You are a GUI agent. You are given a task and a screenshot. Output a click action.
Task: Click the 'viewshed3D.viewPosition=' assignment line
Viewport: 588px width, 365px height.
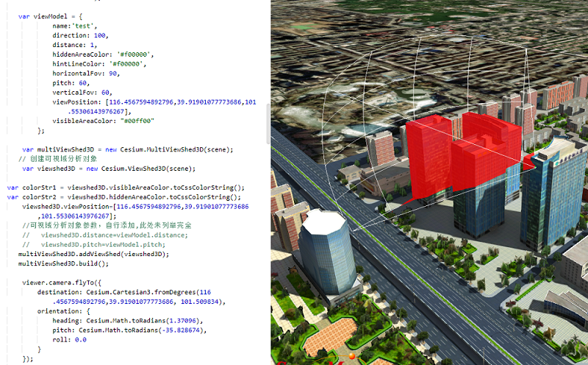(x=135, y=207)
